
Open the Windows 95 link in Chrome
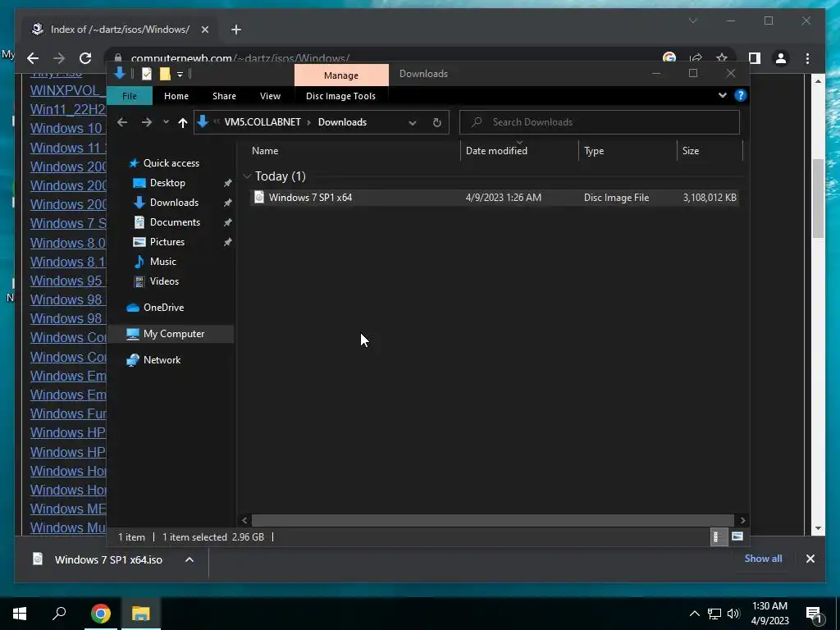[x=66, y=281]
